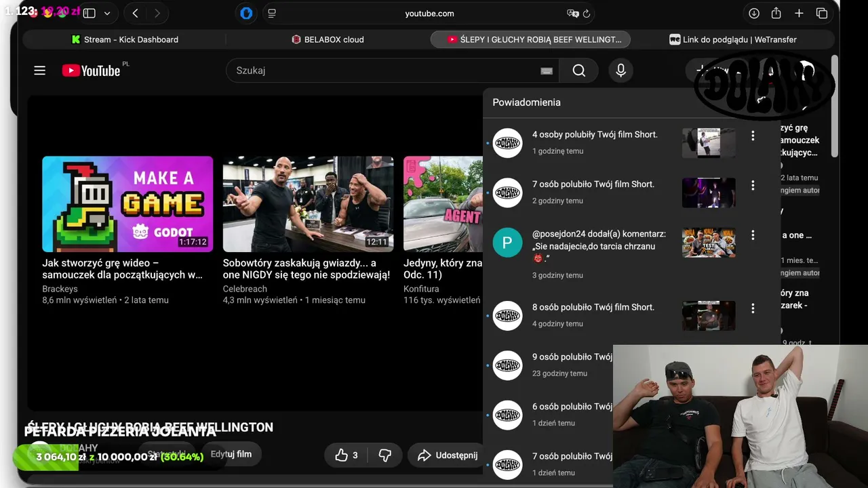Click the channel avatar beside 9 osób notification
The width and height of the screenshot is (868, 488).
click(x=507, y=365)
